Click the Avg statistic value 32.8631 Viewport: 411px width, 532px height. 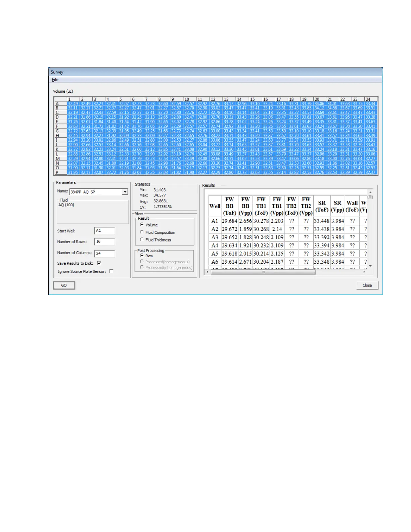click(x=161, y=201)
